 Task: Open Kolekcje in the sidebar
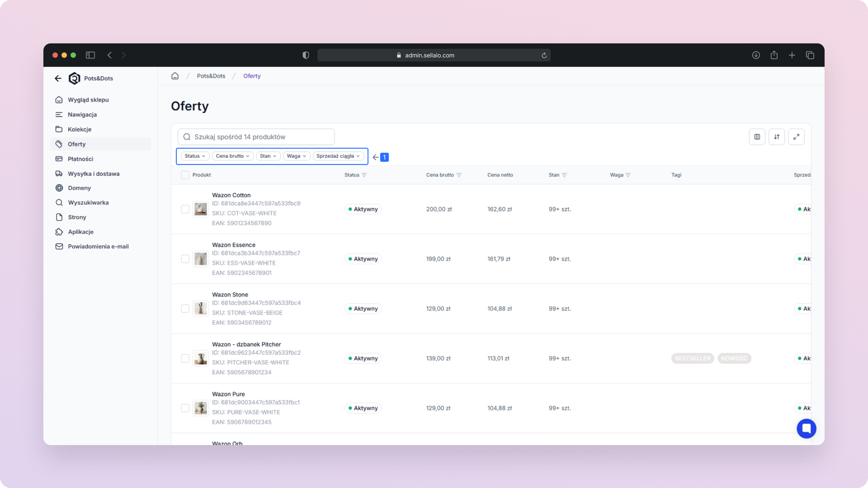coord(80,129)
